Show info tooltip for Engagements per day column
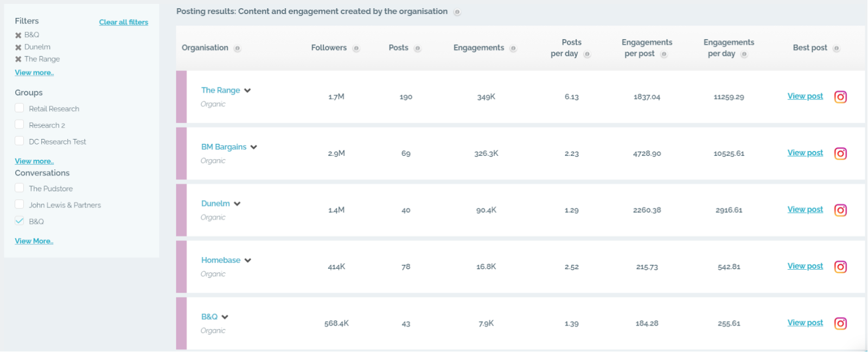Image resolution: width=868 pixels, height=355 pixels. pos(744,54)
